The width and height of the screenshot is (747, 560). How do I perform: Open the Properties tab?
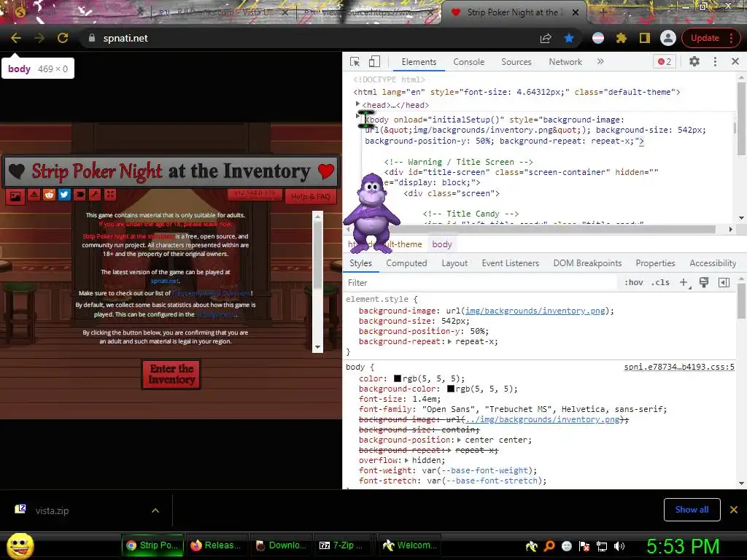pyautogui.click(x=655, y=263)
